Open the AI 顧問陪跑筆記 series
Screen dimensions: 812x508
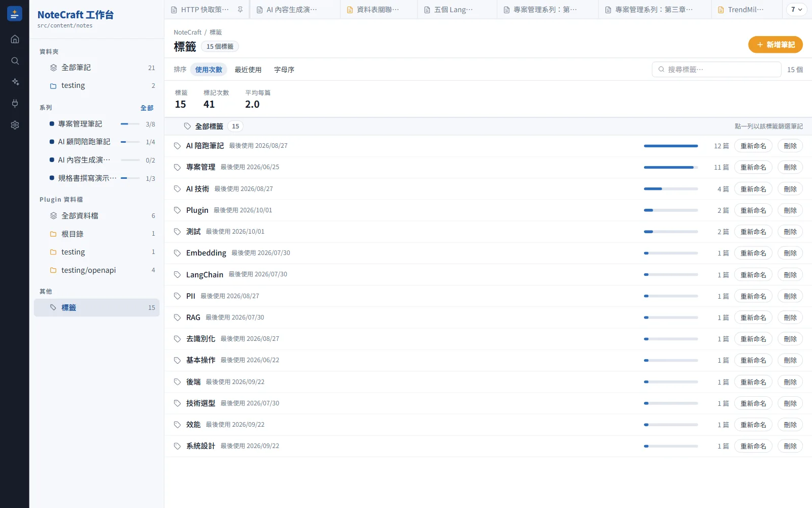click(x=96, y=142)
